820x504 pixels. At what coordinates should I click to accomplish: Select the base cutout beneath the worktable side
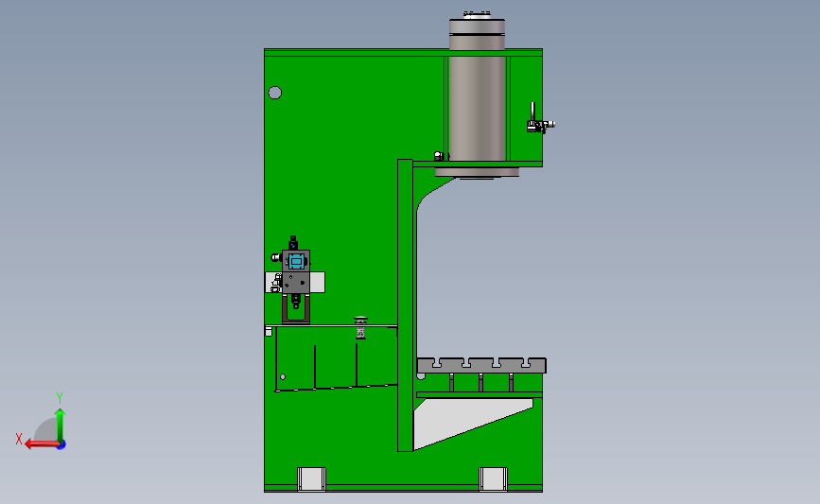coord(493,478)
